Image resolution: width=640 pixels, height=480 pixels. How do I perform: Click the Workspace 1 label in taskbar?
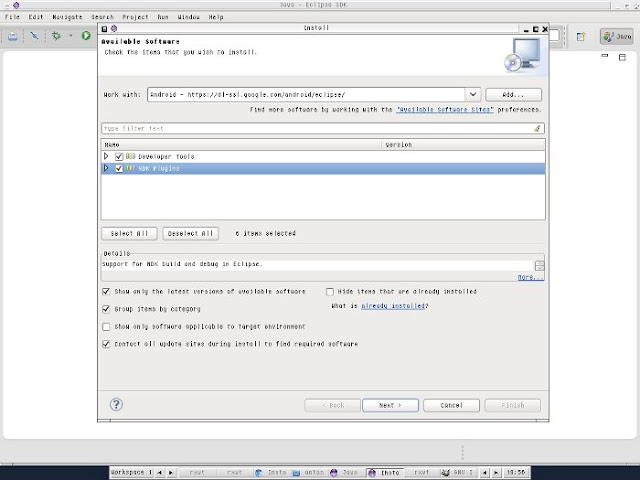[x=131, y=472]
